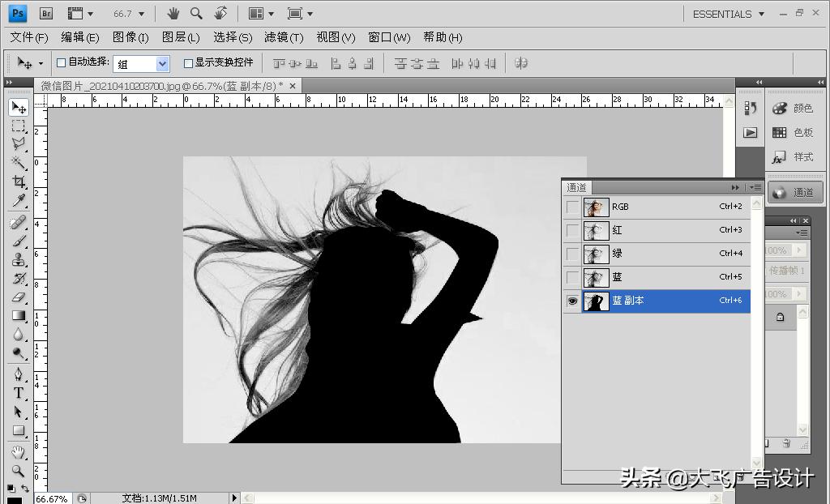830x504 pixels.
Task: Launch Adobe Bridge from top bar
Action: point(46,14)
